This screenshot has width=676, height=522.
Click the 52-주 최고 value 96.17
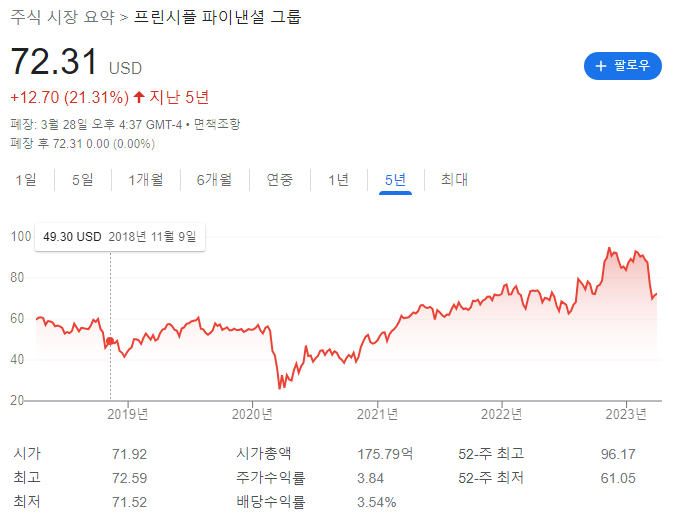point(618,454)
